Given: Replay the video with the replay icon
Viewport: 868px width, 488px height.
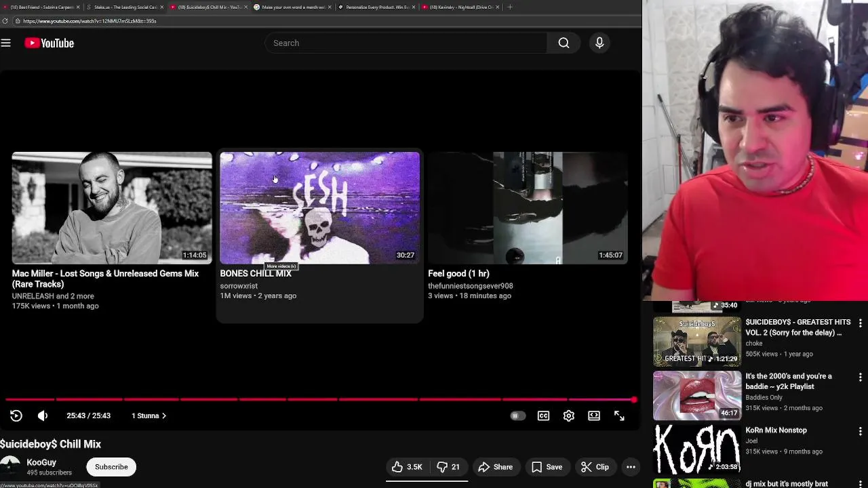Looking at the screenshot, I should 16,415.
